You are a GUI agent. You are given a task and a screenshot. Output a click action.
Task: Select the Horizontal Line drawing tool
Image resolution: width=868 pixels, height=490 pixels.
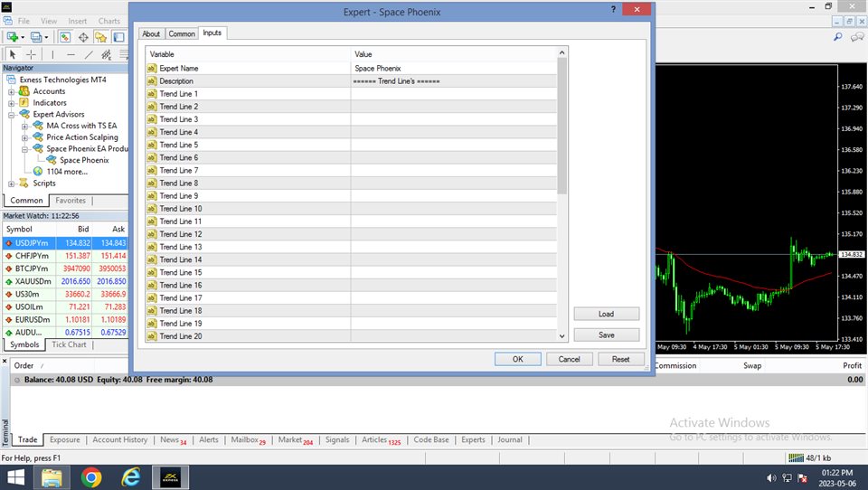click(71, 54)
